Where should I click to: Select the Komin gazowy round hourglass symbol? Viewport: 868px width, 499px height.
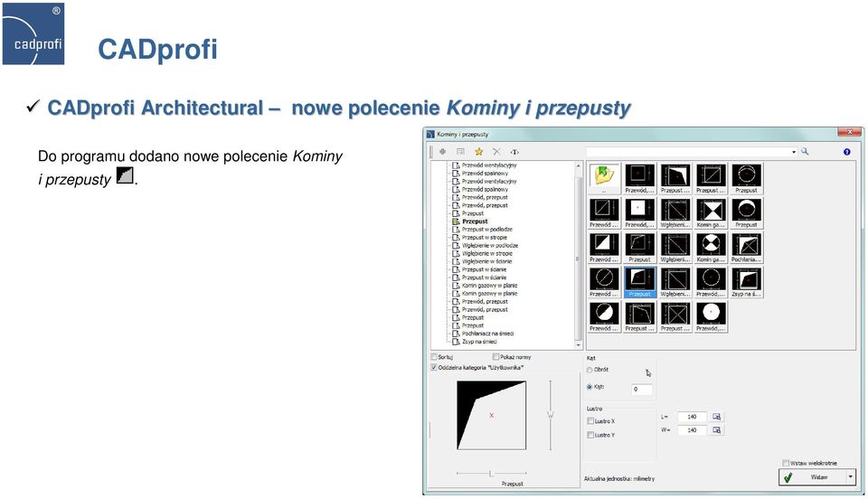coord(711,248)
